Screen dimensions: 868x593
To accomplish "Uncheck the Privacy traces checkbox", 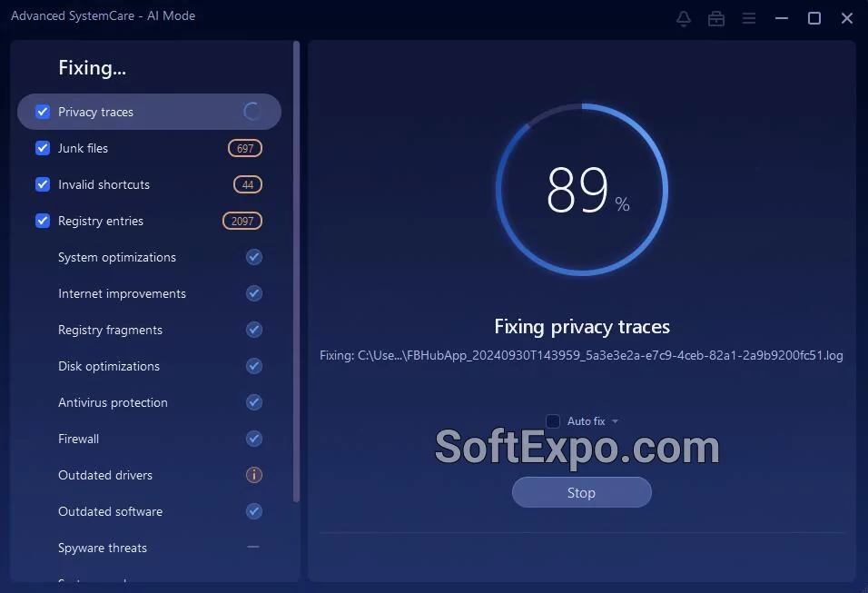I will (42, 111).
